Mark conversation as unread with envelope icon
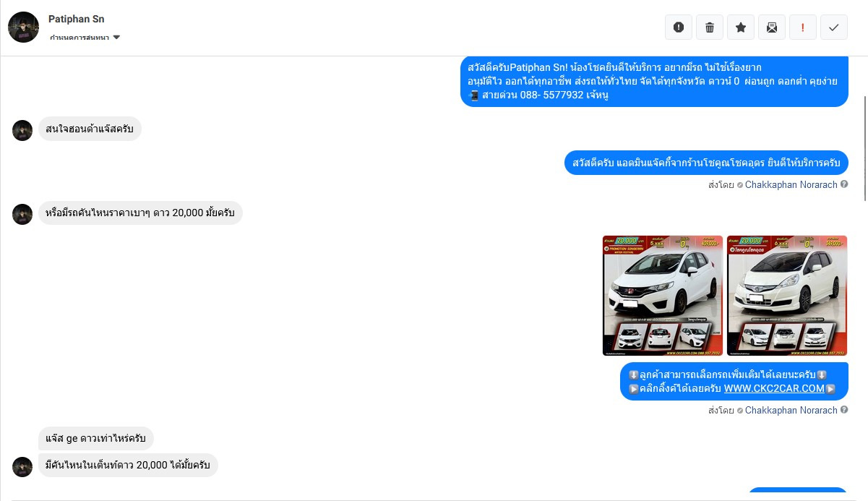 772,27
